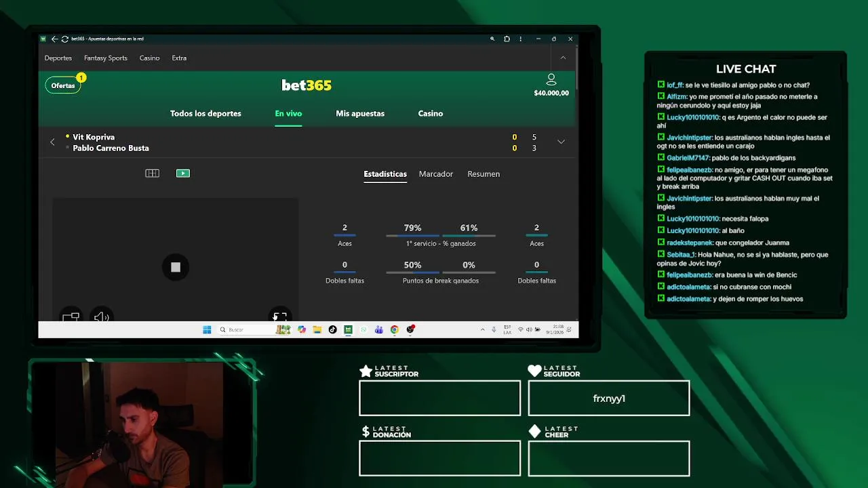Switch to the court scoreboard view icon
This screenshot has height=488, width=868.
153,174
